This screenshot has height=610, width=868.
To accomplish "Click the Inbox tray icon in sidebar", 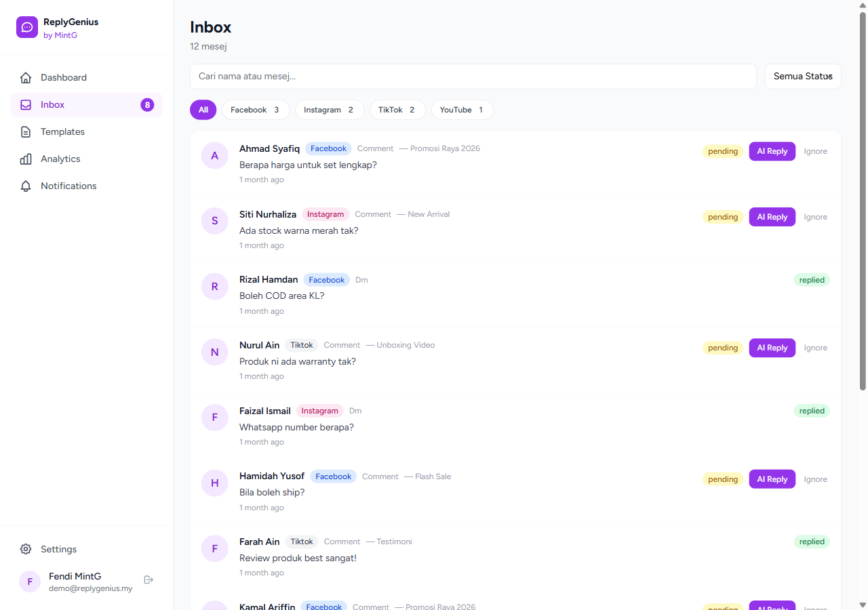I will 26,104.
